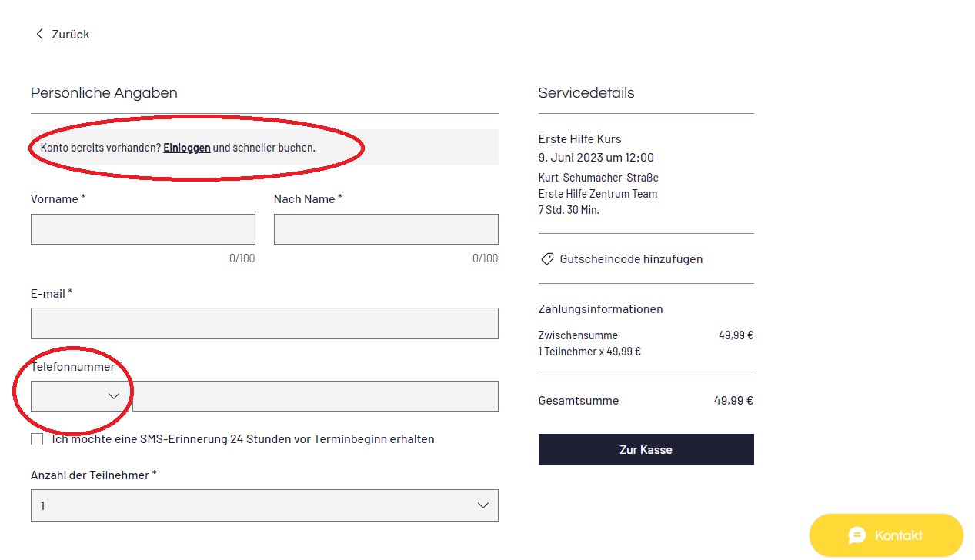Open the Kontakt chat bubble icon

coord(857,535)
